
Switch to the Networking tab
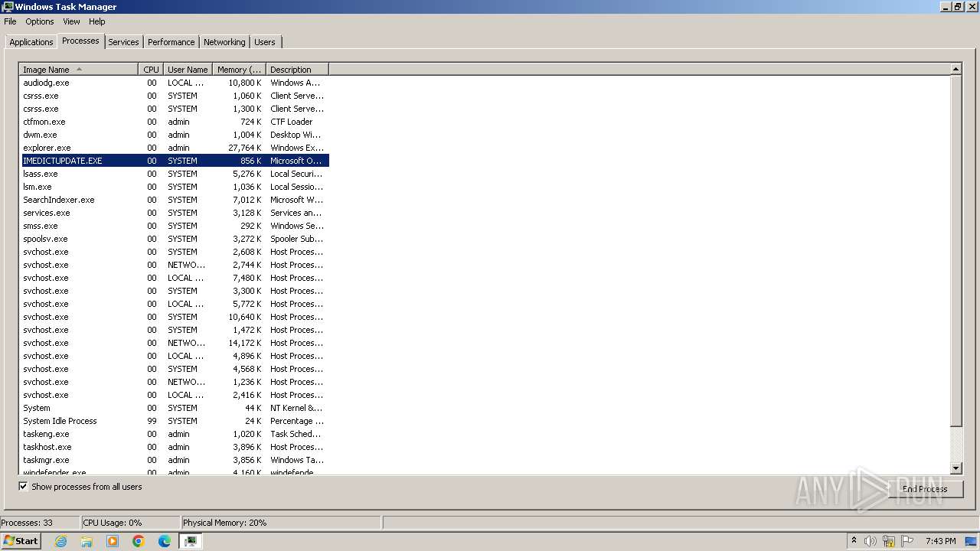pyautogui.click(x=224, y=42)
